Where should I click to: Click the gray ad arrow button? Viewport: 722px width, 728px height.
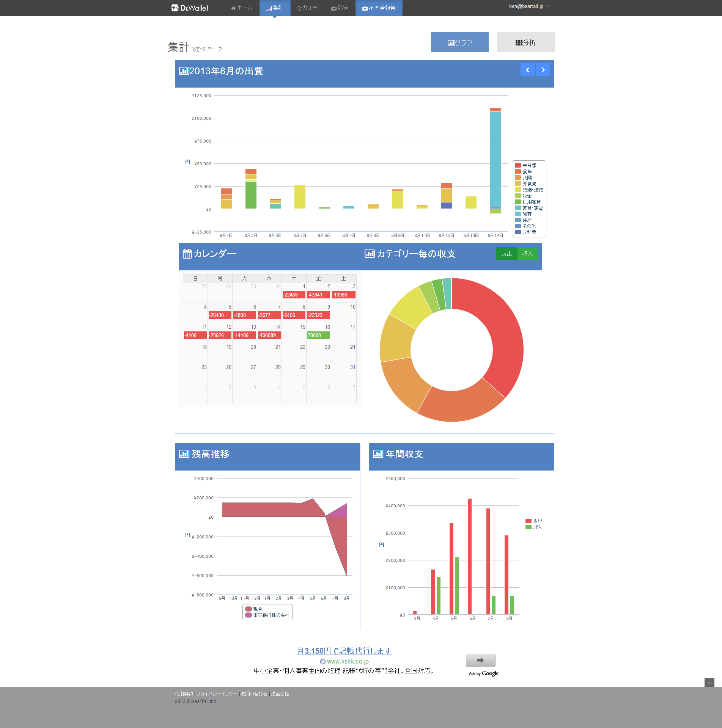pyautogui.click(x=480, y=660)
